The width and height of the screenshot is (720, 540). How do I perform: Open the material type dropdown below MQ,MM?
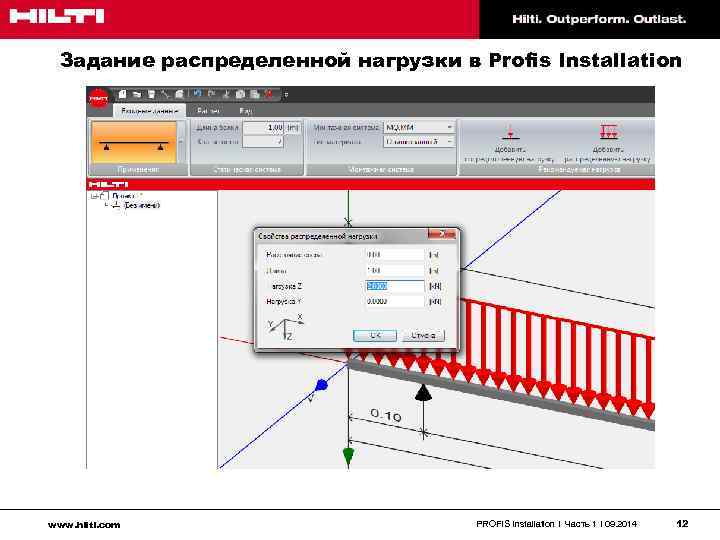pyautogui.click(x=419, y=141)
